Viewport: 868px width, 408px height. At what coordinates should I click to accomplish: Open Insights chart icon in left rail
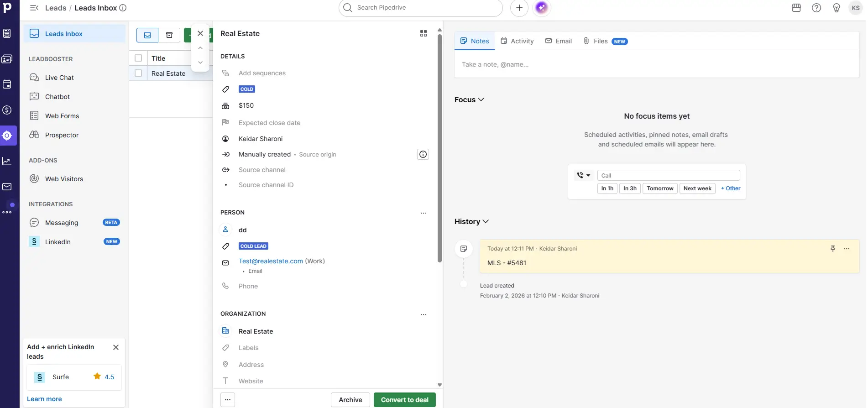tap(7, 161)
